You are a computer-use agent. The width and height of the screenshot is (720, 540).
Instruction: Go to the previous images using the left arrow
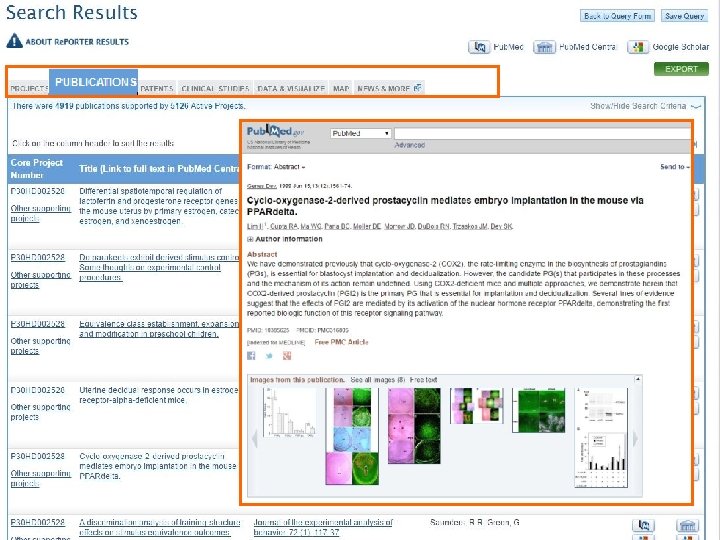(254, 439)
